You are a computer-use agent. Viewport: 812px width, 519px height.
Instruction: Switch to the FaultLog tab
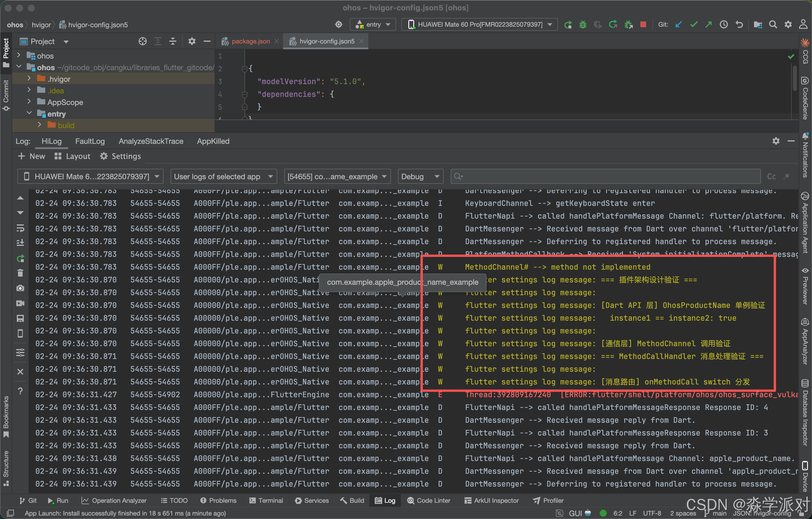(x=90, y=141)
